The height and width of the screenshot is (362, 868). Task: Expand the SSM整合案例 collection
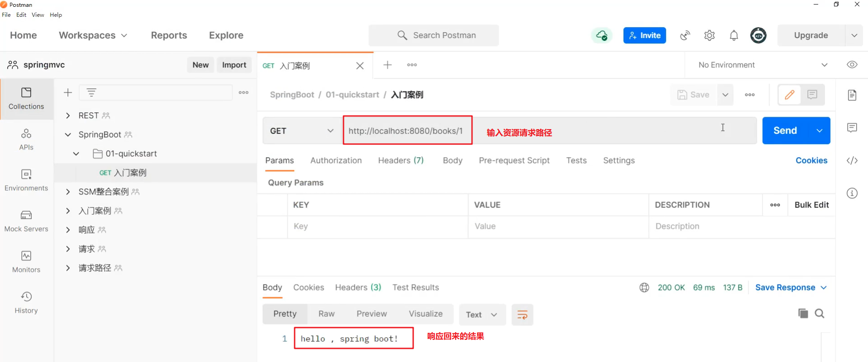68,192
